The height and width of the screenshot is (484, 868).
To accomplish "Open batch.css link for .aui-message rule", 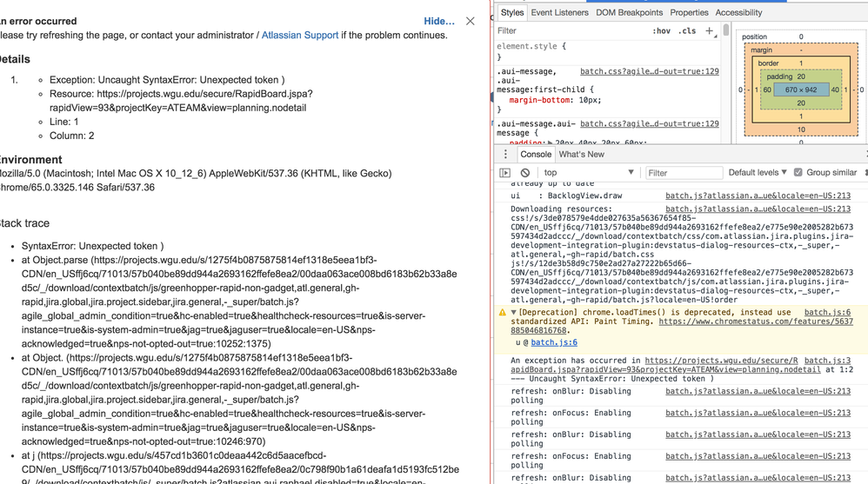I will click(650, 71).
